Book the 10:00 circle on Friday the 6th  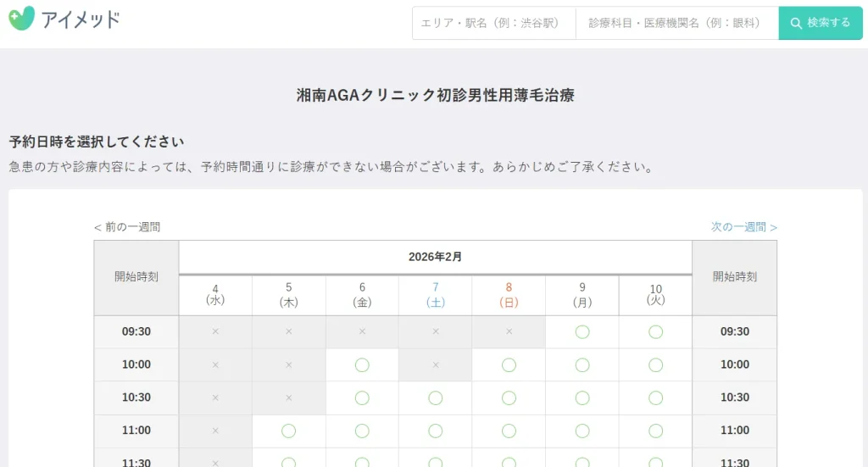tap(362, 364)
